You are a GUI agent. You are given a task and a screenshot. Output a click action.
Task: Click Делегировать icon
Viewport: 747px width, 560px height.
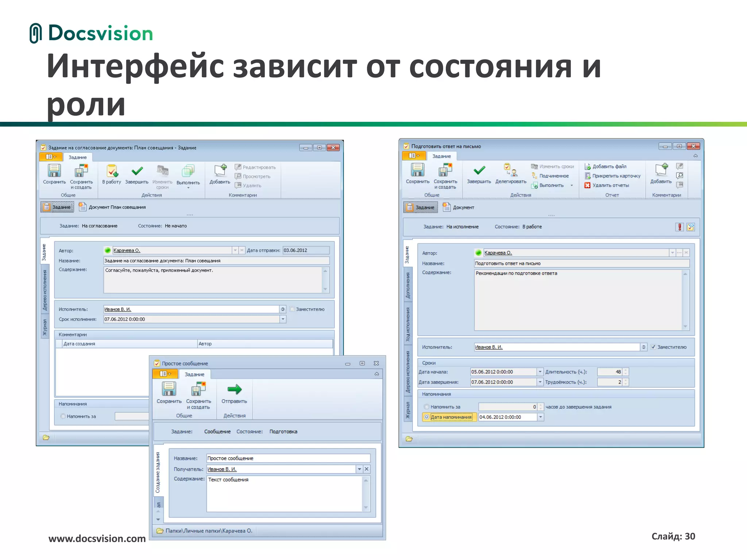[511, 170]
